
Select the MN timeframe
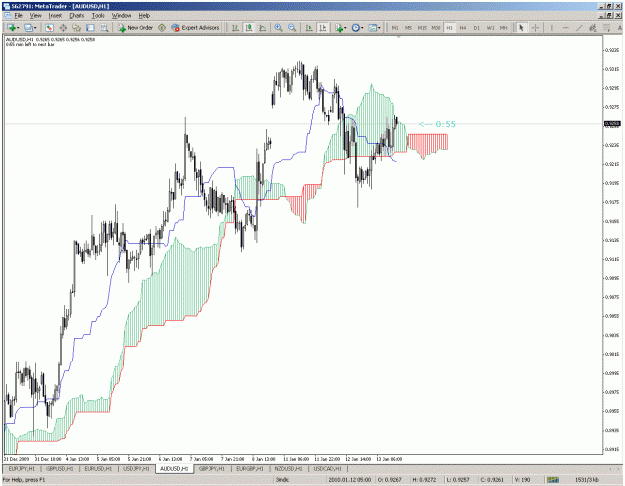504,28
